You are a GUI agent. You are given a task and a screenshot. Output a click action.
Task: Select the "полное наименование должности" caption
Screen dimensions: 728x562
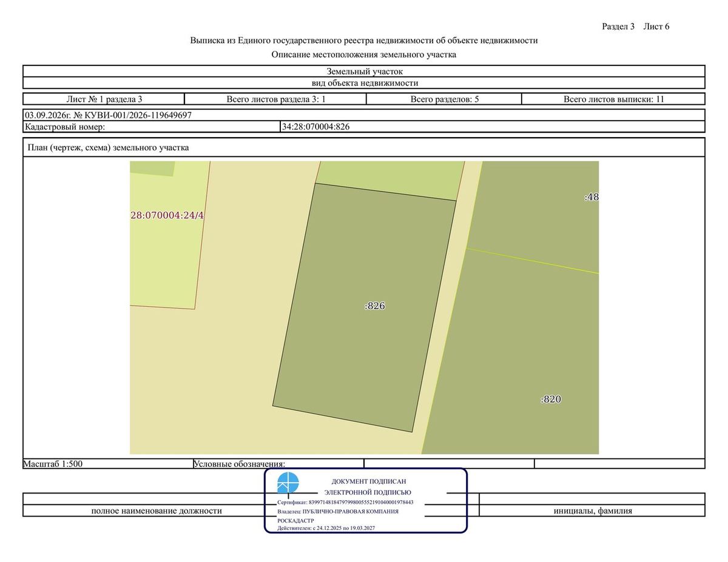pyautogui.click(x=157, y=510)
